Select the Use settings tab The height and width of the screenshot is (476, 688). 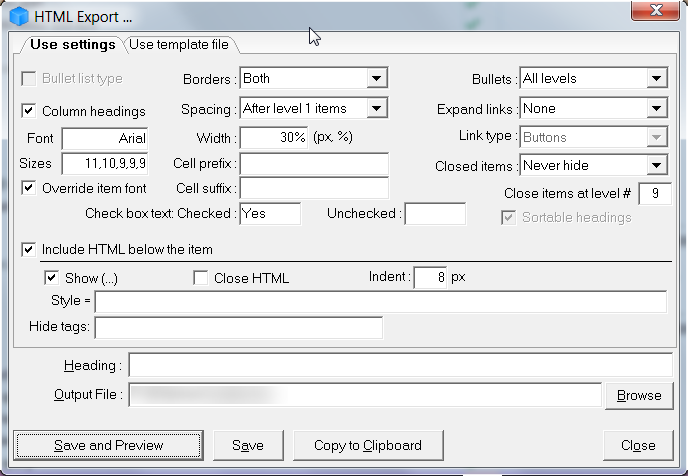coord(72,44)
